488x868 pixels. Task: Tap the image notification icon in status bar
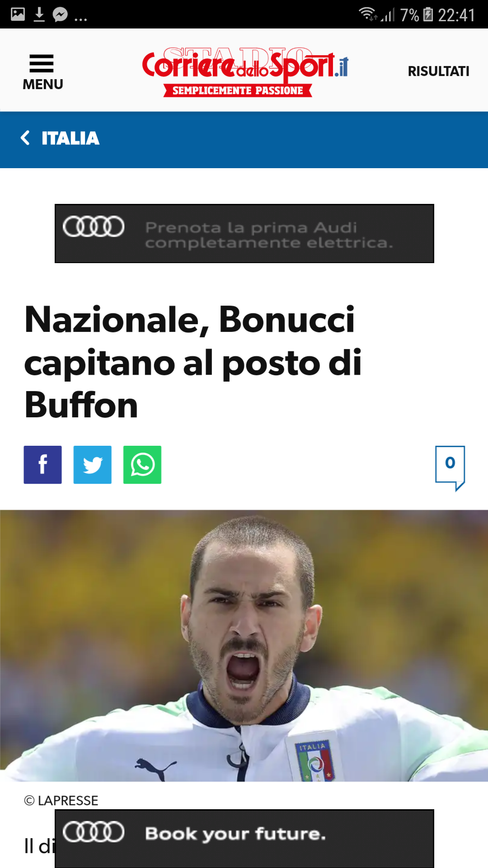point(18,14)
